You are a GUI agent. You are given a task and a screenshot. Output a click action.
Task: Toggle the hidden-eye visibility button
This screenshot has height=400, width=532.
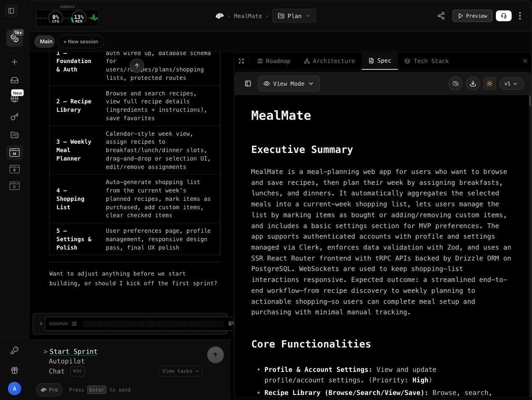click(x=456, y=84)
